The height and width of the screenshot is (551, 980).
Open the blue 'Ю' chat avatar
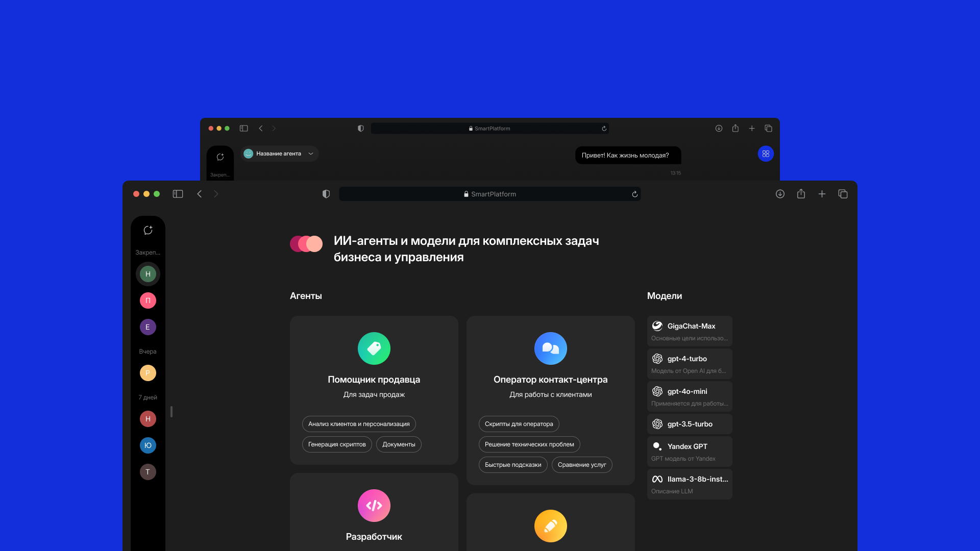pos(148,445)
